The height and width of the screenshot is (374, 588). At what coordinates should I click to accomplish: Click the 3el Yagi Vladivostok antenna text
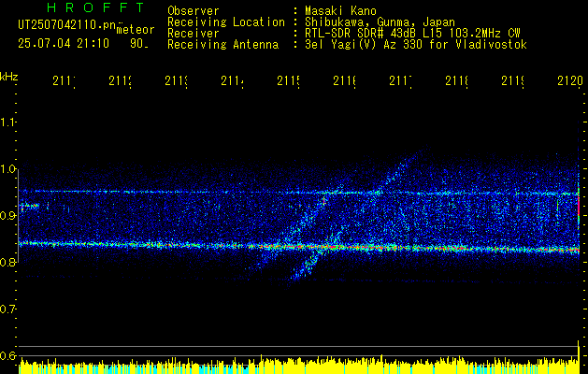416,45
